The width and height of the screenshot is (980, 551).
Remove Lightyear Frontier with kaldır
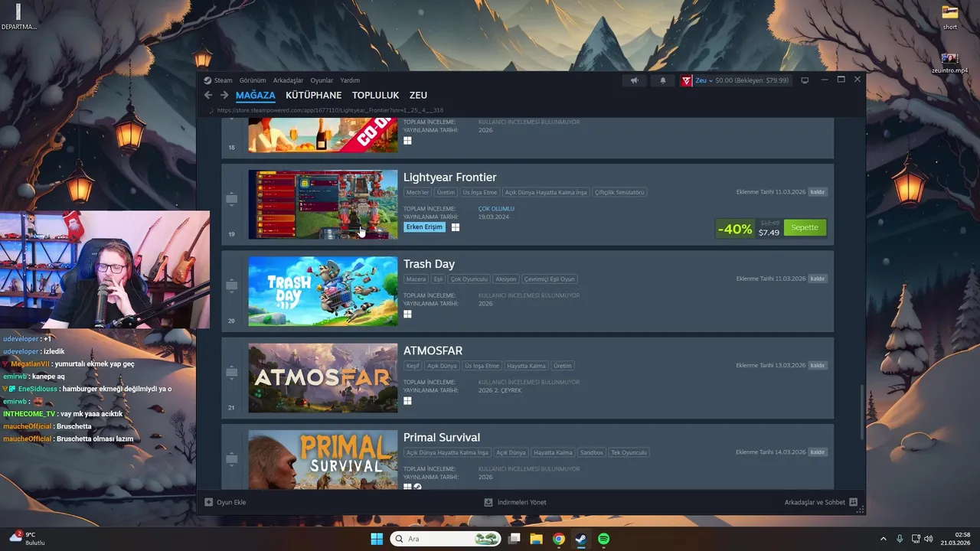click(818, 192)
